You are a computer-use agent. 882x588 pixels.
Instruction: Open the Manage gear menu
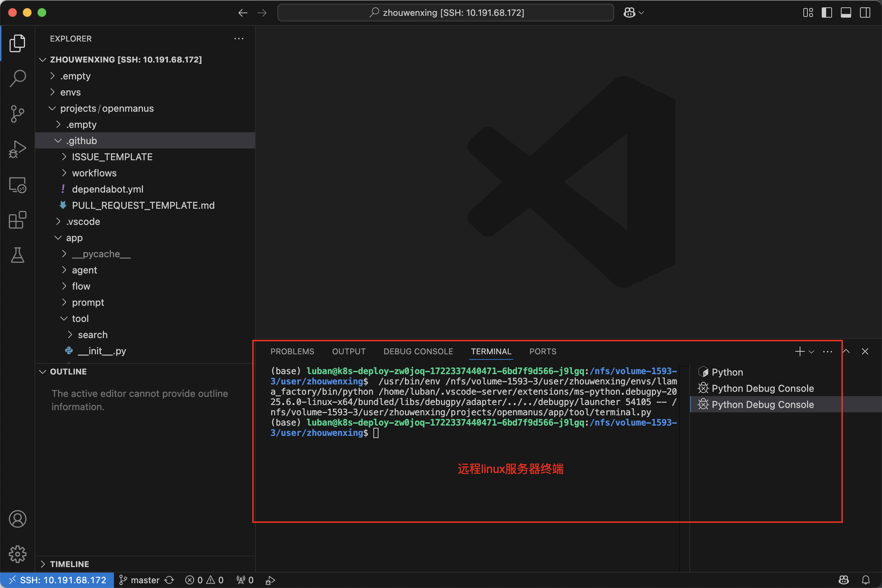tap(17, 554)
